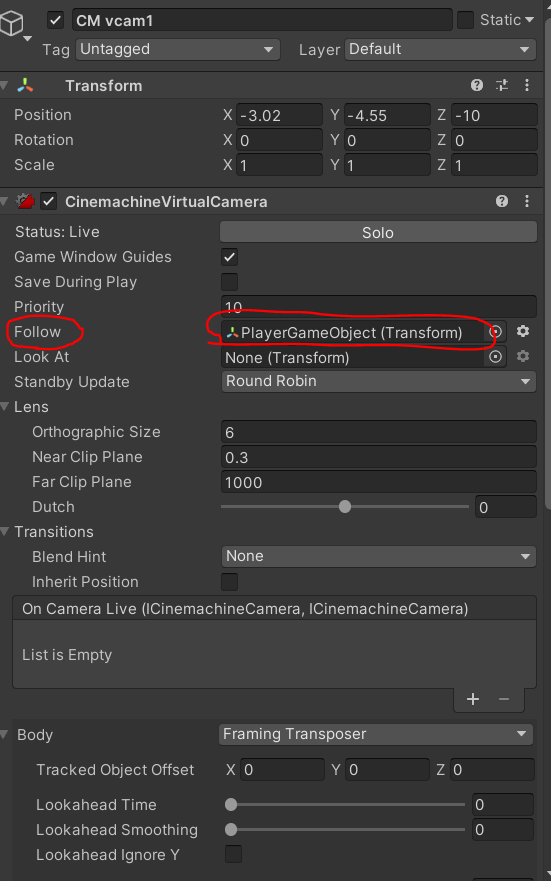Click the On Camera Live event header

pyautogui.click(x=274, y=609)
